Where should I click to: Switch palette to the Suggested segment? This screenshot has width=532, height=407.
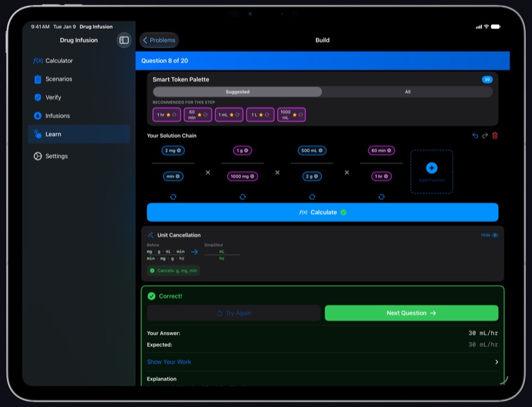coord(237,92)
